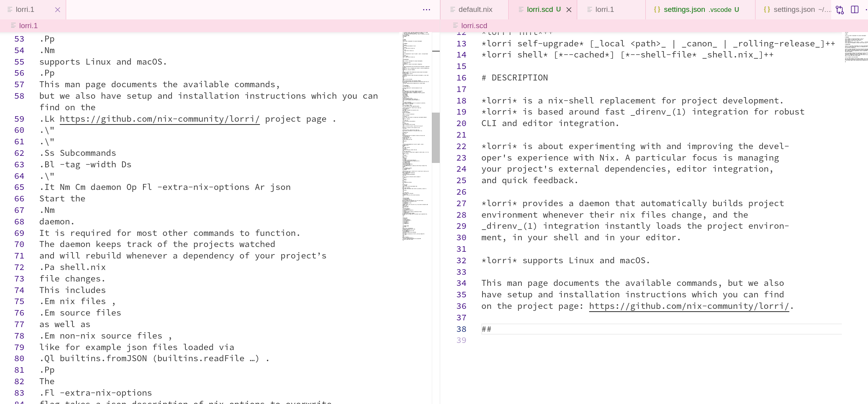Click 'CLI and editor integration.' line 20
The width and height of the screenshot is (868, 404).
[550, 123]
